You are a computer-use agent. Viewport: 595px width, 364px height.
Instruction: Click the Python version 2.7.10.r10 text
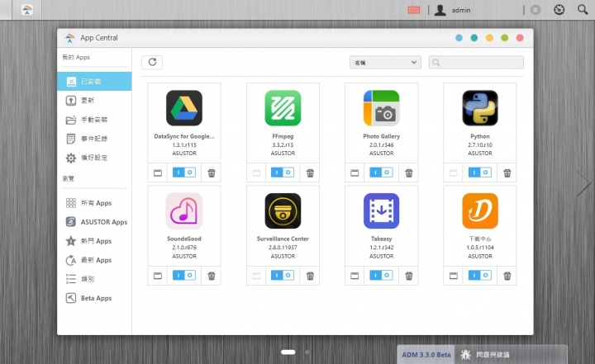(x=480, y=144)
